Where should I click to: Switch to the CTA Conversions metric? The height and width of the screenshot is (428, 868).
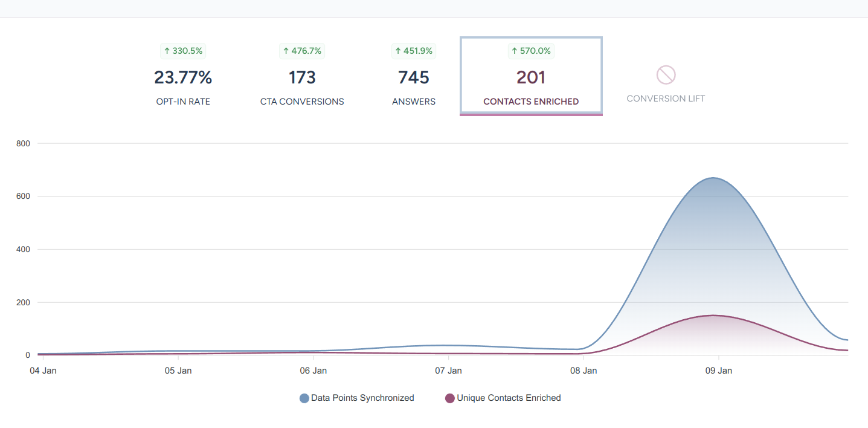click(x=302, y=79)
